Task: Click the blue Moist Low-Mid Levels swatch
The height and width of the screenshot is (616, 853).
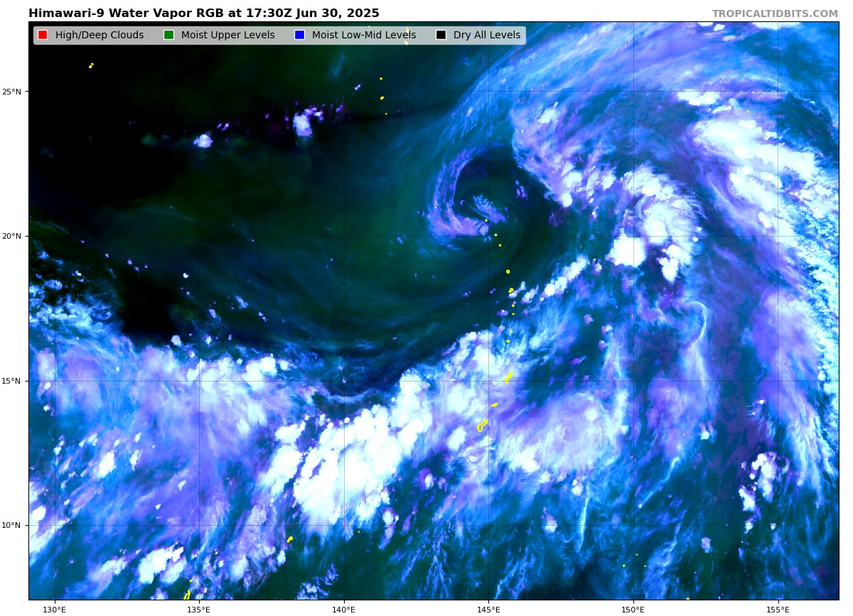Action: 299,35
